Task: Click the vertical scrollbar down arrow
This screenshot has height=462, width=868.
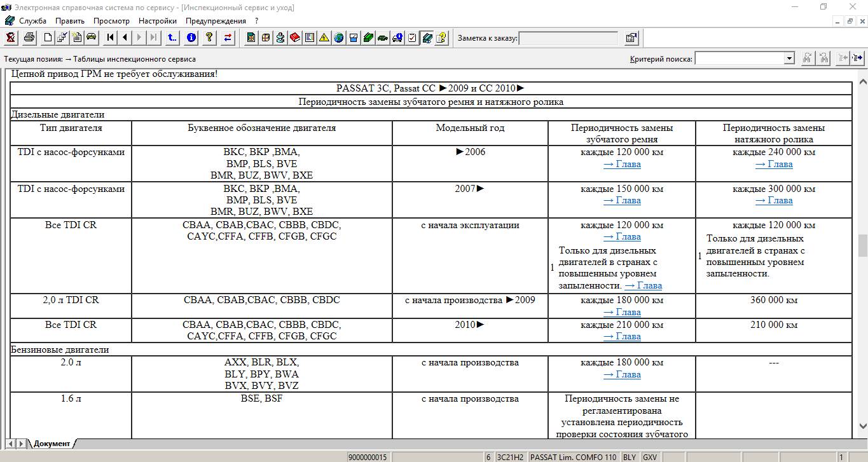Action: click(862, 426)
